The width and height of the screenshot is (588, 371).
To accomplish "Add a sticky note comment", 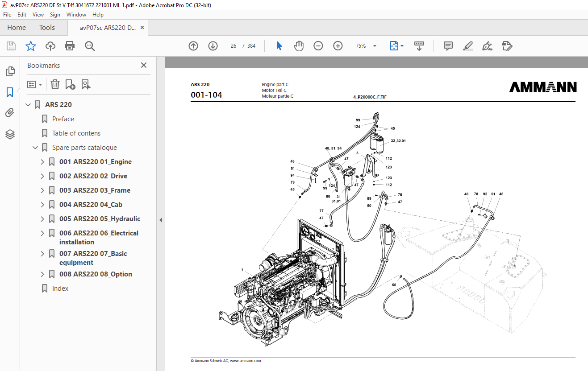I will [x=448, y=46].
